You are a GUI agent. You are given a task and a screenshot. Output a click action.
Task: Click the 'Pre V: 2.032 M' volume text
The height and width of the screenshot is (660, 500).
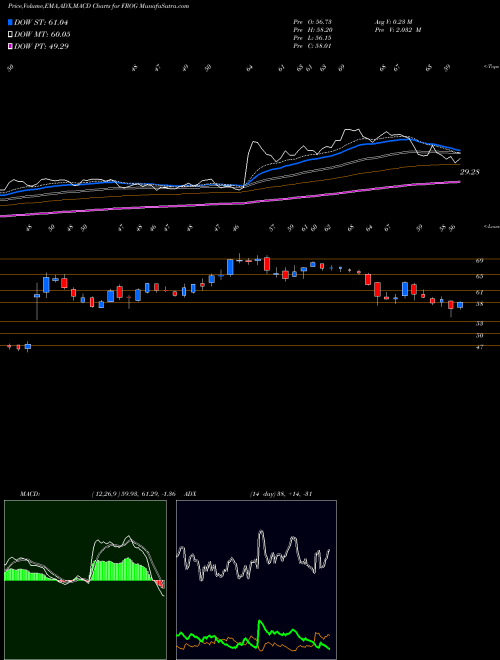tap(400, 30)
